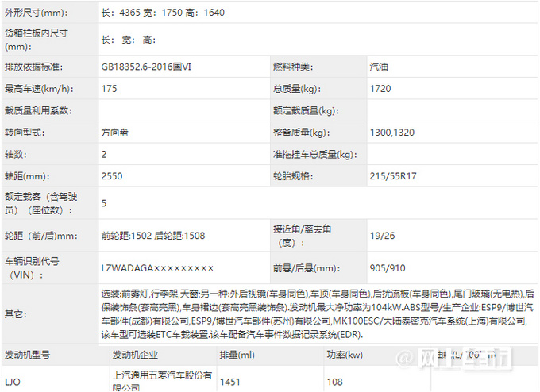Select the power value 108

tap(335, 382)
